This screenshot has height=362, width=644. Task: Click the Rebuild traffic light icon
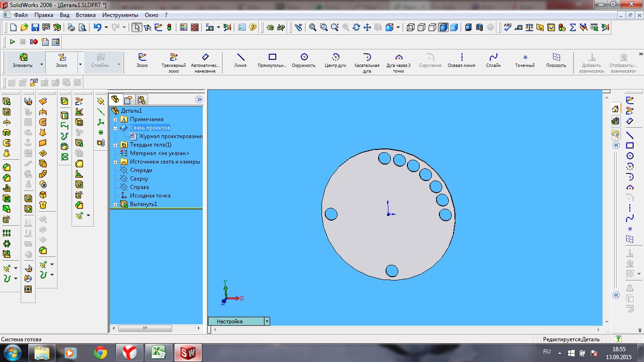(169, 27)
